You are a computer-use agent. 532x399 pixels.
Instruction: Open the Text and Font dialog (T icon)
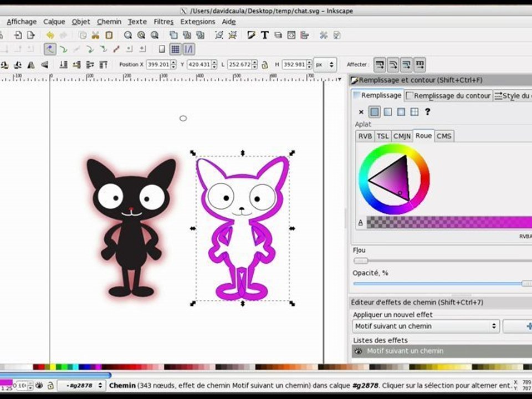265,35
